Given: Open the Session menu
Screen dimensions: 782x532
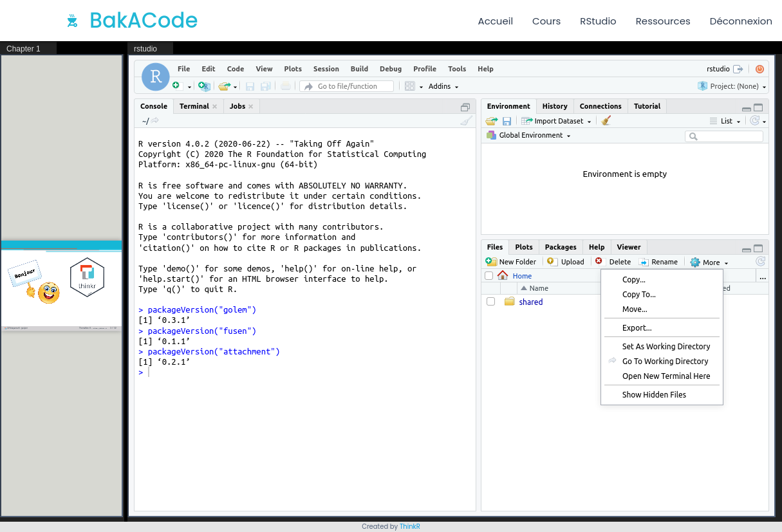Looking at the screenshot, I should pyautogui.click(x=326, y=69).
